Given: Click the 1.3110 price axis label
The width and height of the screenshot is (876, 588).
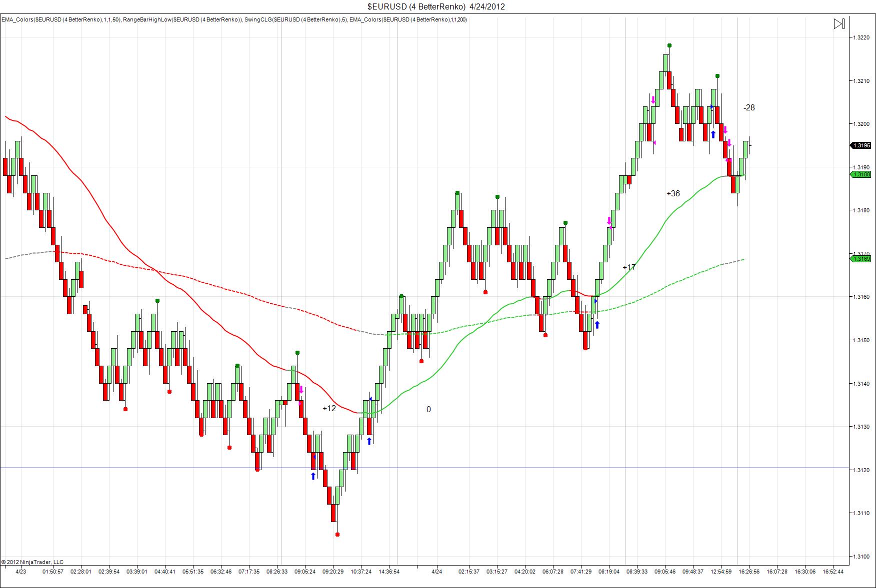Looking at the screenshot, I should click(x=861, y=513).
